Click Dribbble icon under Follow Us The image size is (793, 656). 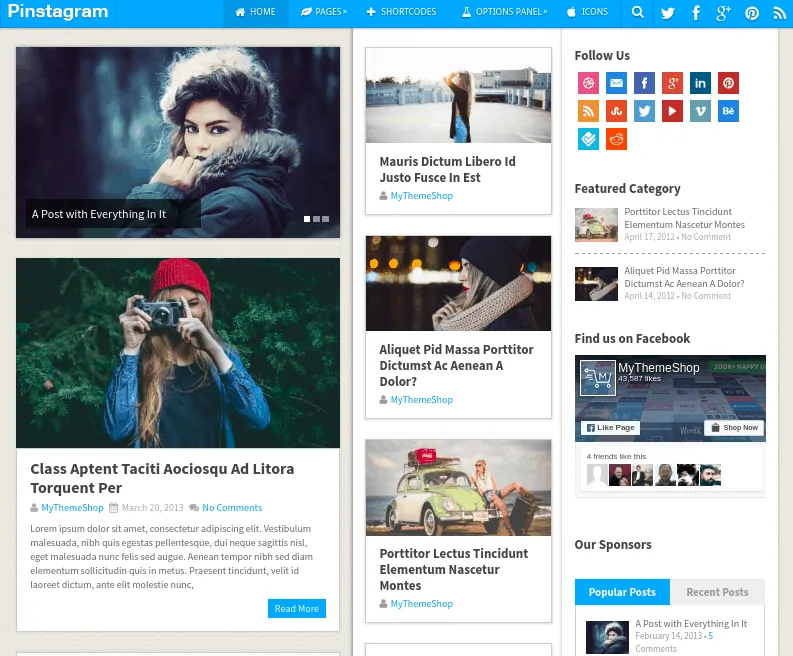point(588,83)
